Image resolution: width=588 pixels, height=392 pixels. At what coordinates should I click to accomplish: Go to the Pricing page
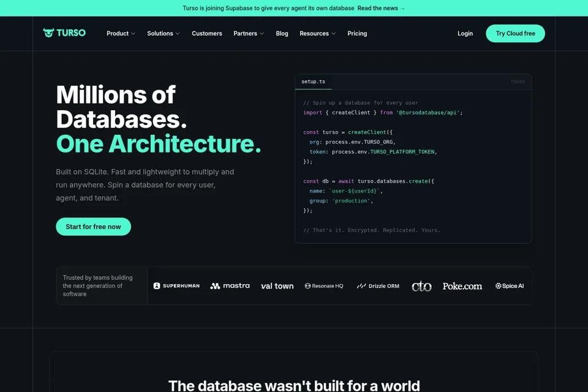pos(357,34)
